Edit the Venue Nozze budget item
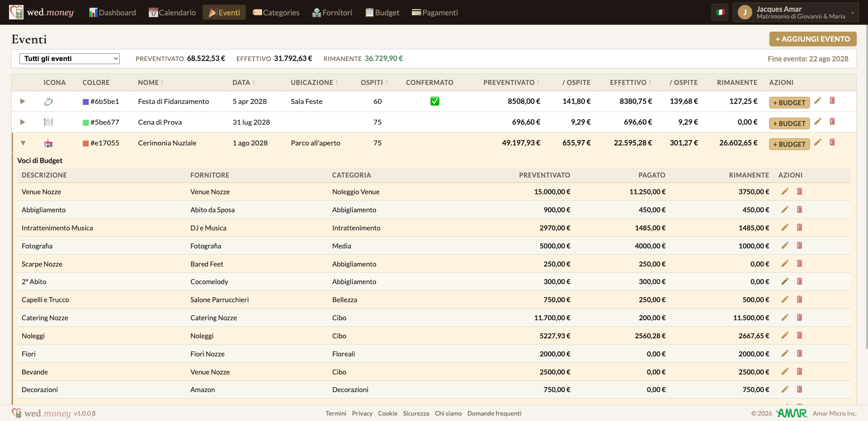The image size is (868, 421). tap(785, 192)
